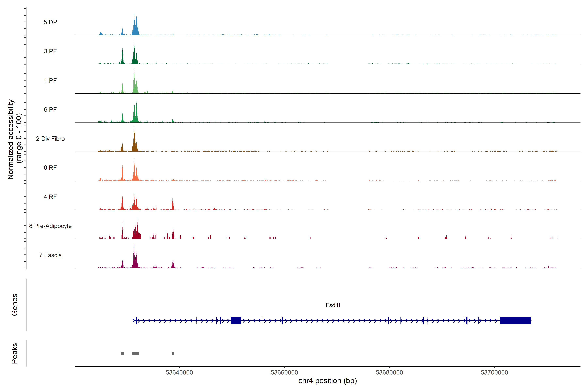The image size is (588, 392).
Task: Select the 0 RF track label
Action: (x=50, y=168)
